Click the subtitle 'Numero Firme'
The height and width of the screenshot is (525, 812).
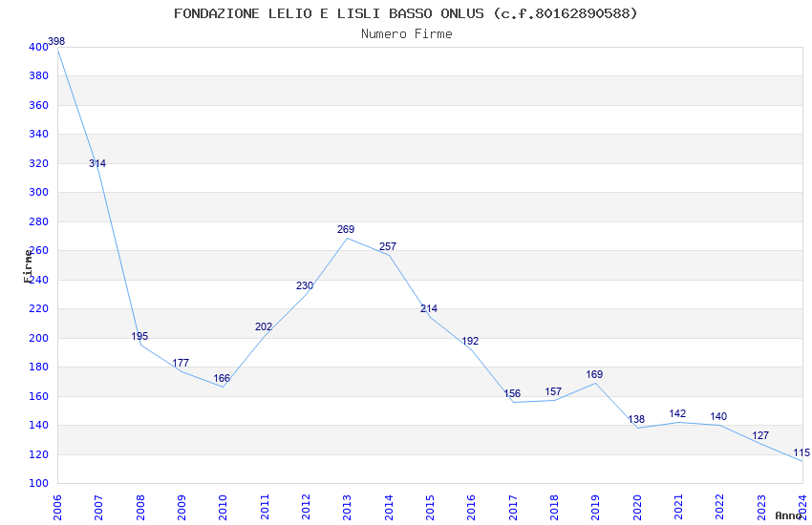click(407, 34)
